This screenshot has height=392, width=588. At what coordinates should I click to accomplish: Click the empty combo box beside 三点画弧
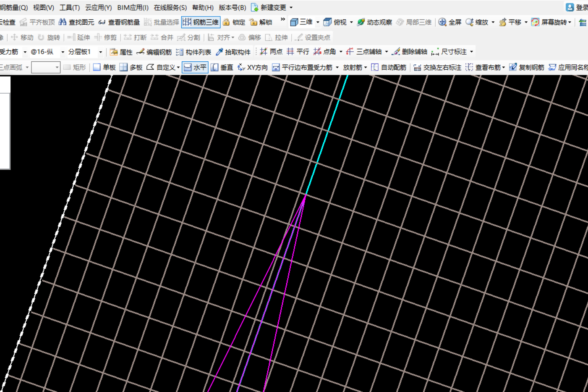coord(46,67)
